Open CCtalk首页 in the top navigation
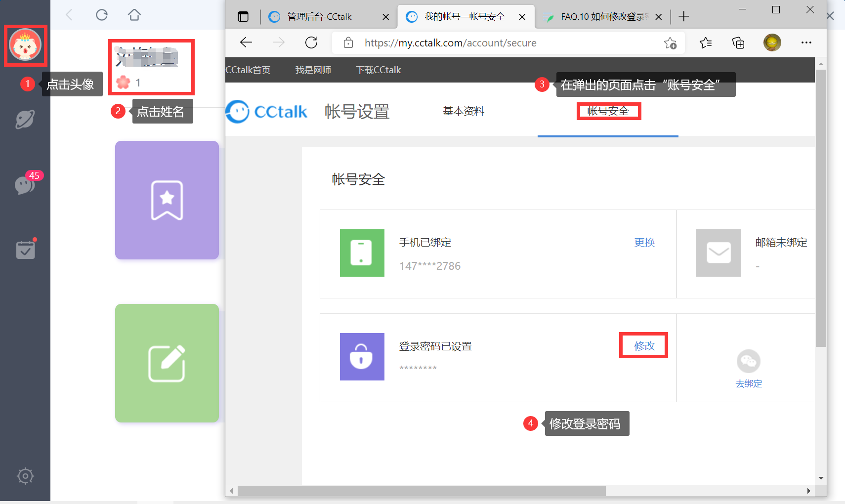Screen dimensions: 845x504 [248, 70]
